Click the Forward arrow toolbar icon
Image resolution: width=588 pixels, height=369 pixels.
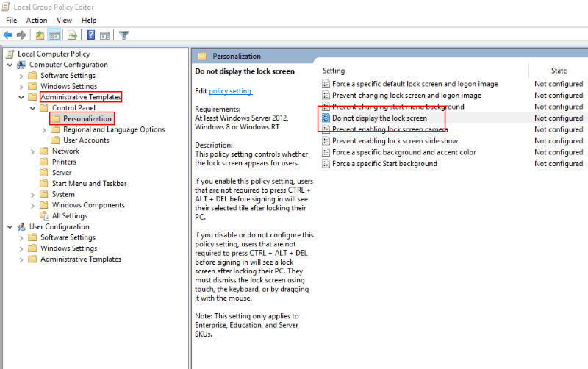tap(22, 35)
